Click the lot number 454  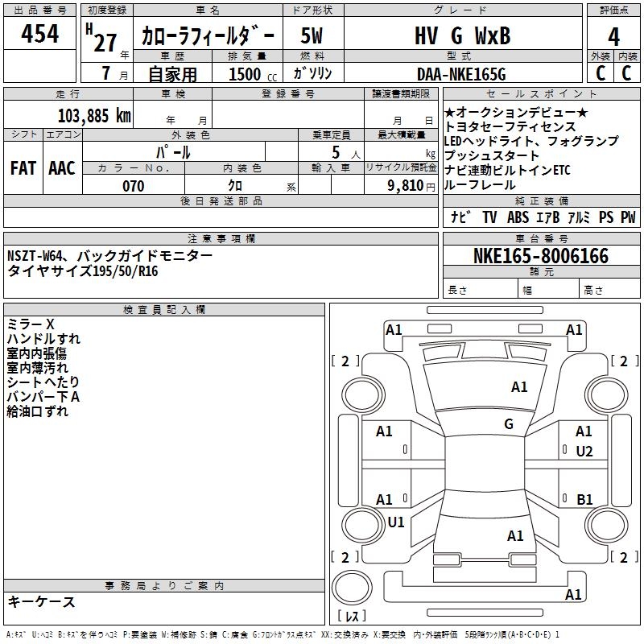coord(39,34)
